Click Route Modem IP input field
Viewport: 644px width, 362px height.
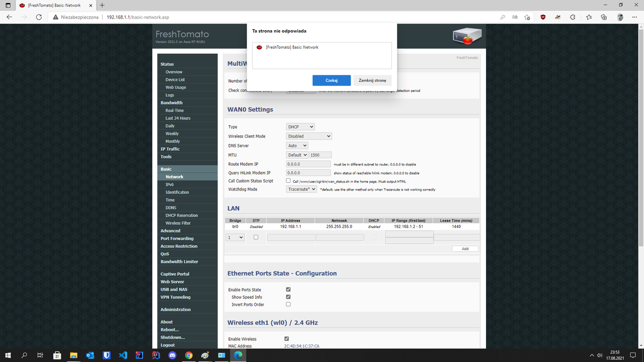click(x=309, y=164)
